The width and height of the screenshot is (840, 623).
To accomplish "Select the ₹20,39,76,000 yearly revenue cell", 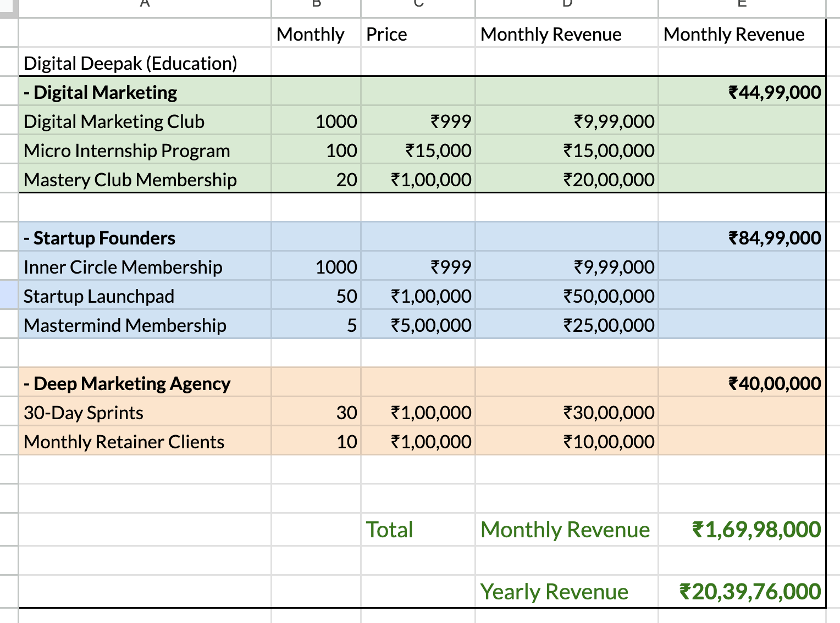I will click(742, 591).
